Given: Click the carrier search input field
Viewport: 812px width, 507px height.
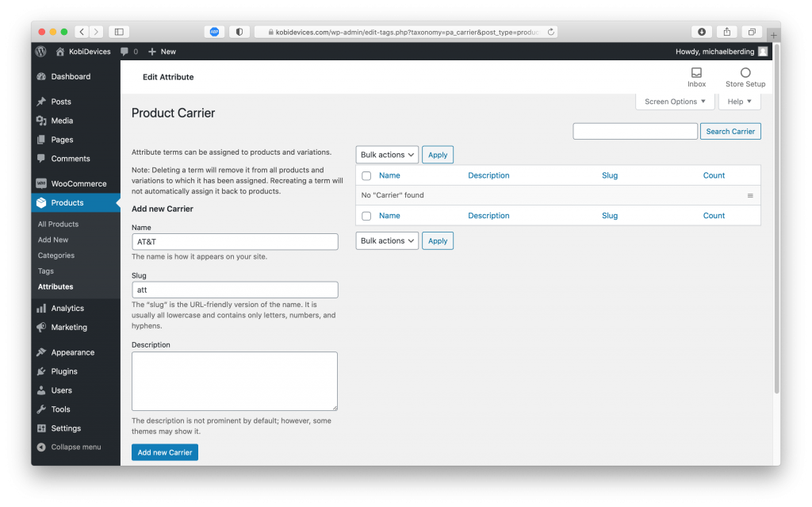Looking at the screenshot, I should tap(635, 131).
